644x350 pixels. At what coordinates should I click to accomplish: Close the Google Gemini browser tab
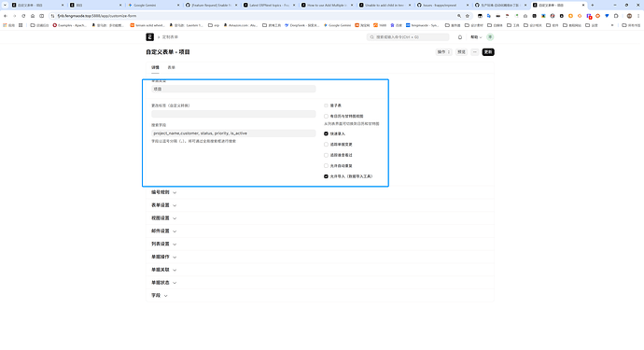[x=178, y=5]
